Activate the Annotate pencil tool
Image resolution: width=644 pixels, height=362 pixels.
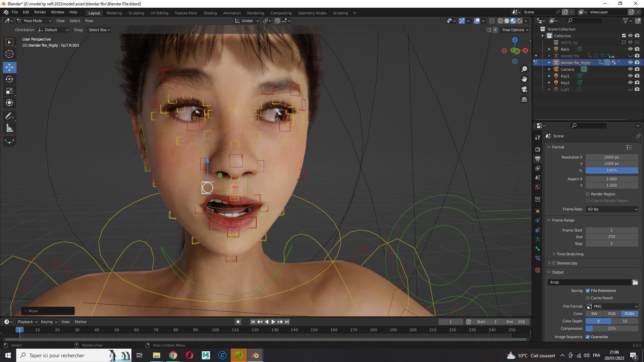pos(9,116)
